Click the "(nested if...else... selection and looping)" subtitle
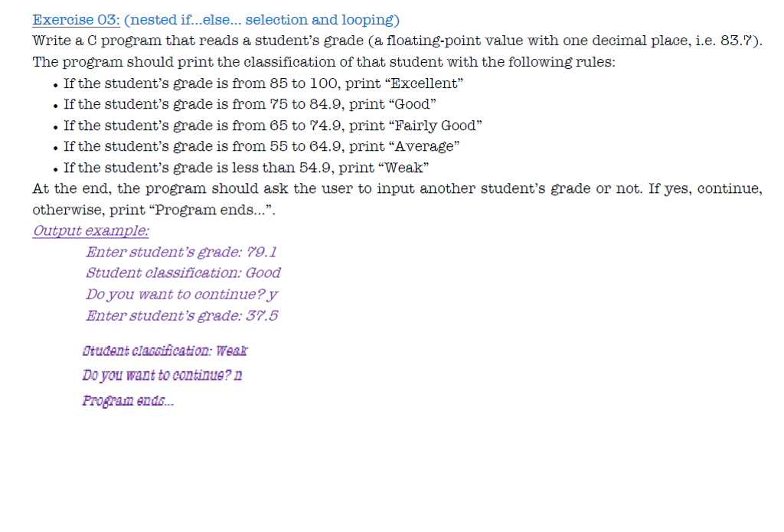The height and width of the screenshot is (532, 784). click(261, 20)
